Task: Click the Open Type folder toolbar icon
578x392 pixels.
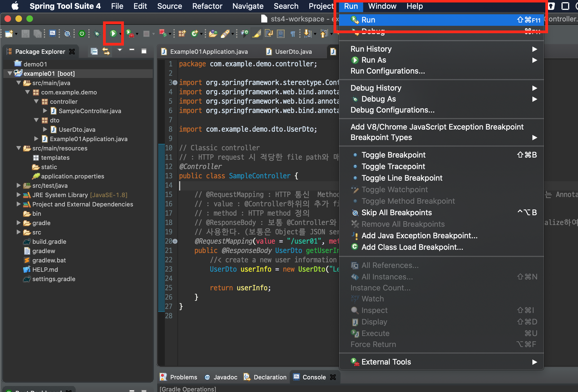Action: pyautogui.click(x=213, y=33)
